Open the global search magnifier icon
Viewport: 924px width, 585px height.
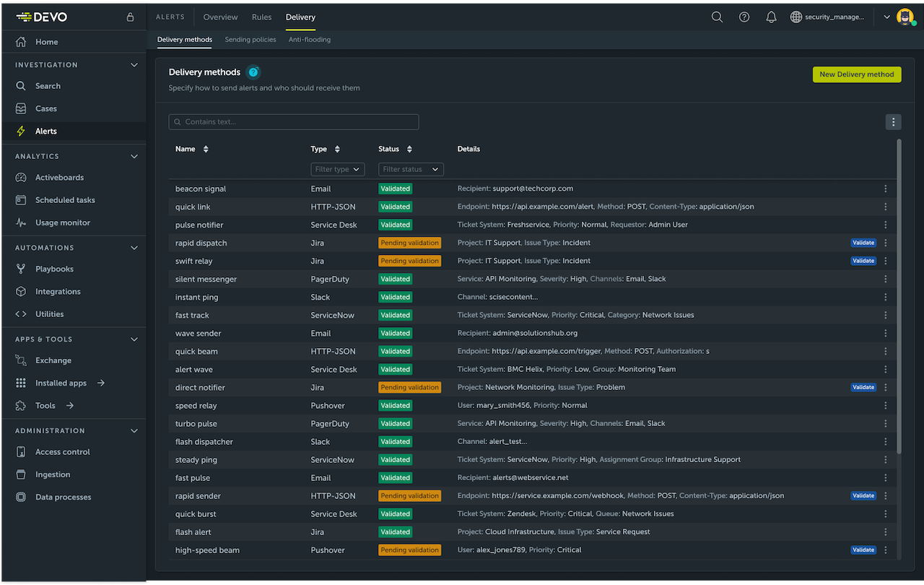click(717, 16)
